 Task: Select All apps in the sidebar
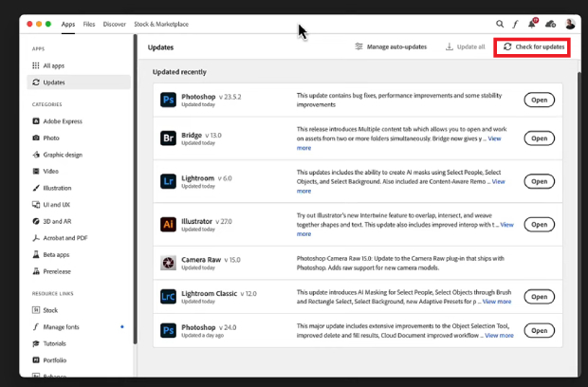point(53,65)
